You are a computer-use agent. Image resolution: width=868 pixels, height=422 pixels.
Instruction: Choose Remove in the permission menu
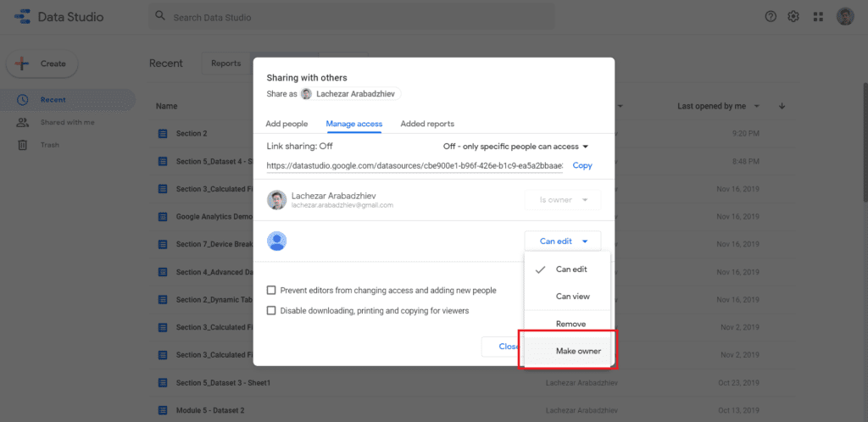[x=567, y=324]
